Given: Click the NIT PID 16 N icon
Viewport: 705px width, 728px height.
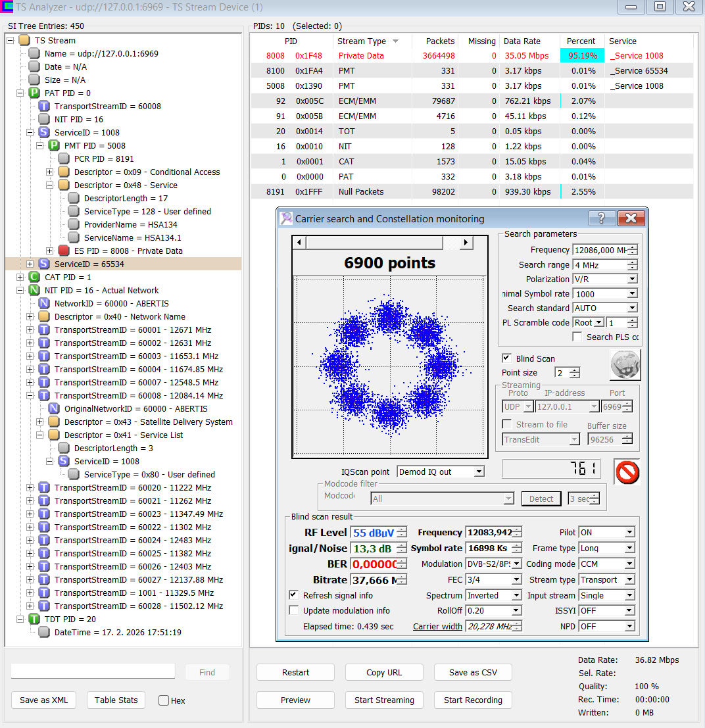Looking at the screenshot, I should [34, 290].
